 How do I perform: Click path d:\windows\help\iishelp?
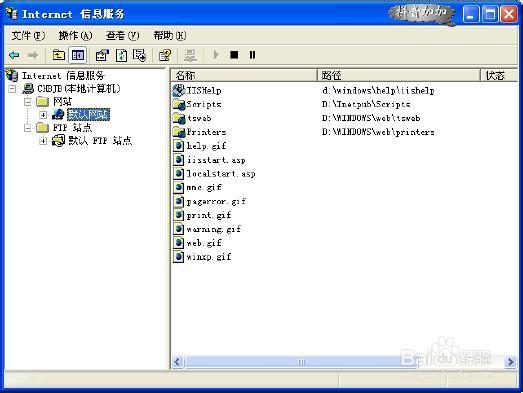click(x=378, y=90)
